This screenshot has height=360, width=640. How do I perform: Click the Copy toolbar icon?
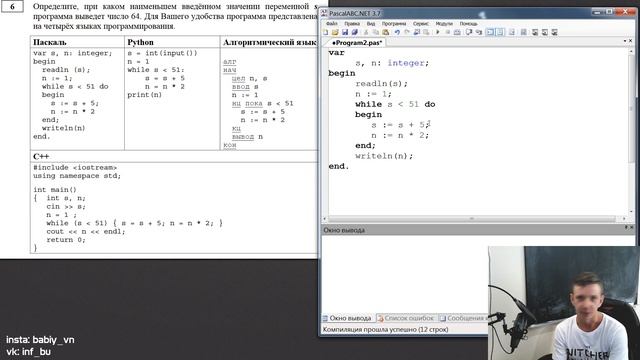point(376,32)
